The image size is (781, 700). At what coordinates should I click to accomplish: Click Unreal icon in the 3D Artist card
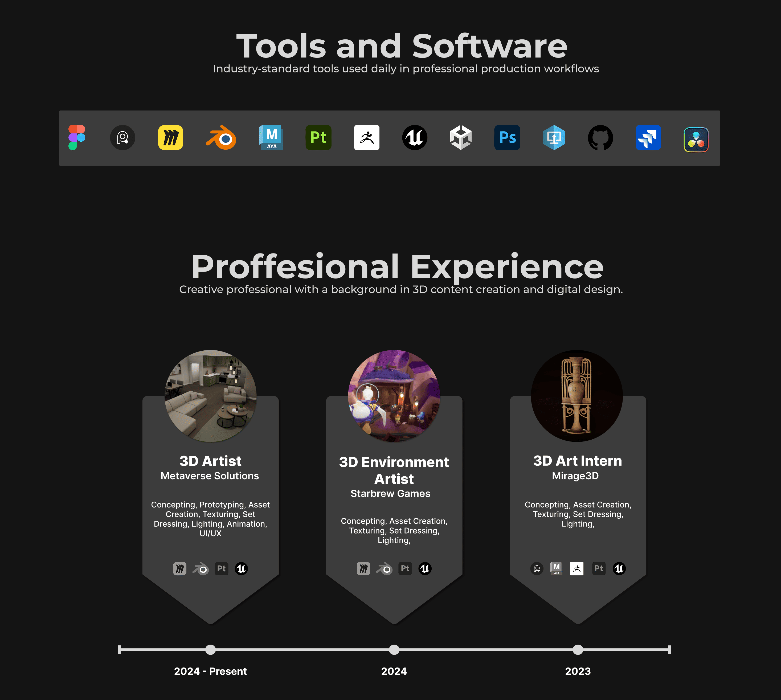click(x=241, y=568)
